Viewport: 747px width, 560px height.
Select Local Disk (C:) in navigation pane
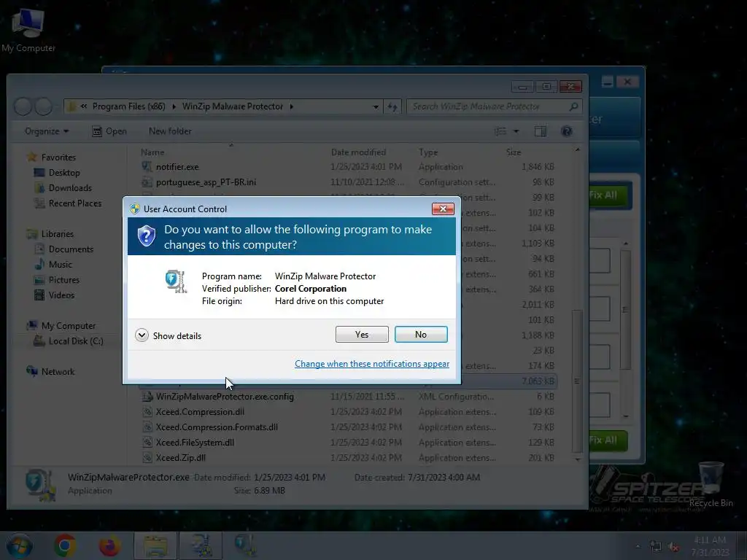pyautogui.click(x=76, y=341)
